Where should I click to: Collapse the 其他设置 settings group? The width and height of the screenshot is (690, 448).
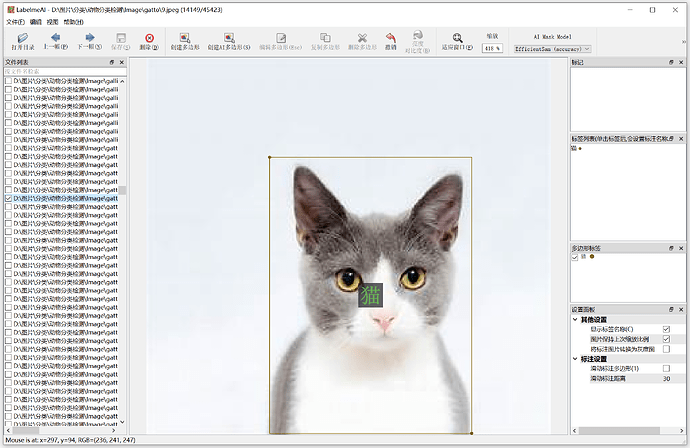(575, 319)
